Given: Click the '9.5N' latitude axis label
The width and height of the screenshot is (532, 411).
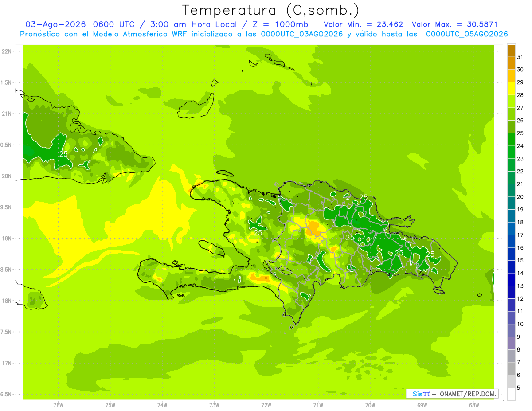Looking at the screenshot, I should point(6,207).
